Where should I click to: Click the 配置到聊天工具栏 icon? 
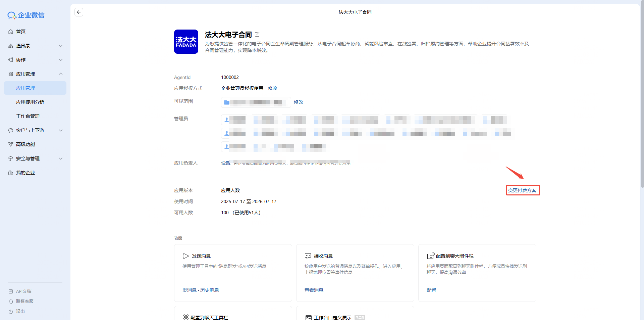pyautogui.click(x=186, y=317)
